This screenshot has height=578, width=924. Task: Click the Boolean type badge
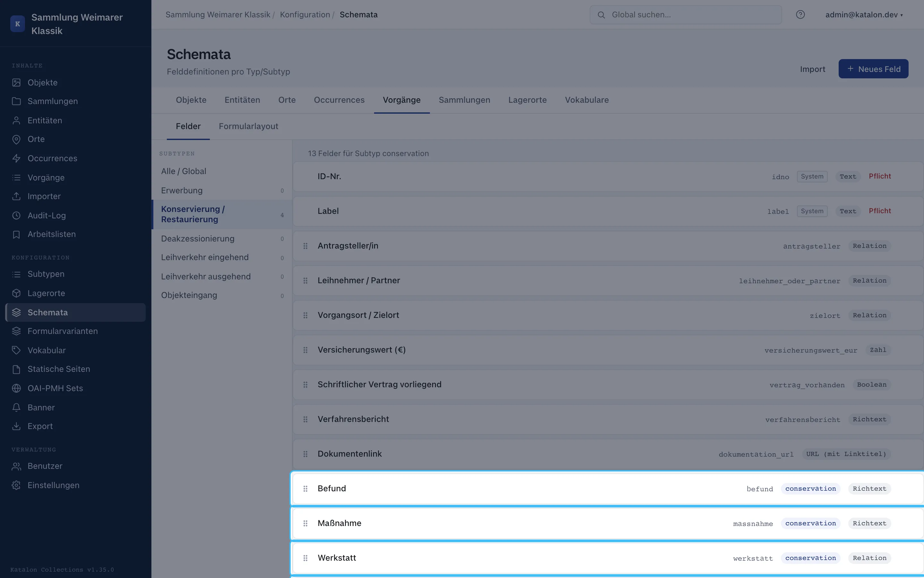(x=872, y=385)
